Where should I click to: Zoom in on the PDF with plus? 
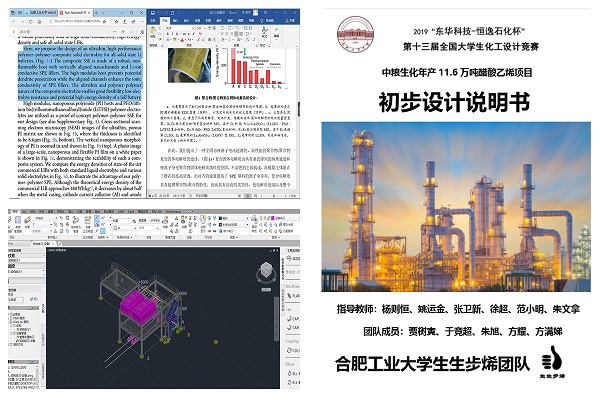click(x=123, y=32)
